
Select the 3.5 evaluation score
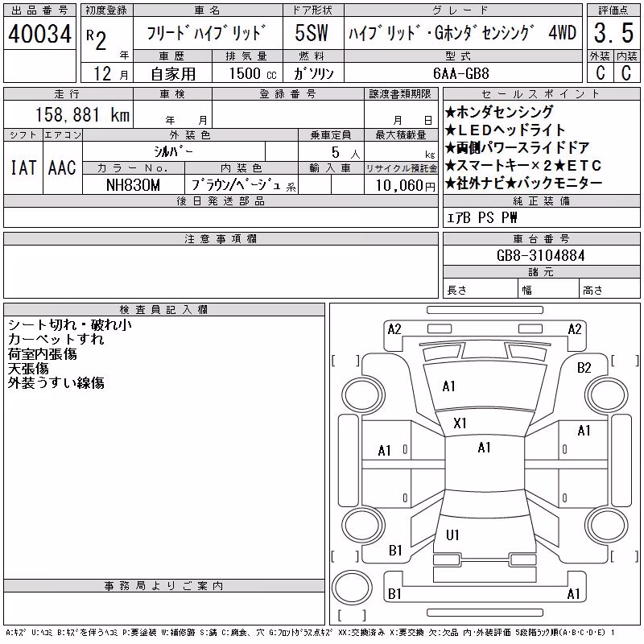(613, 33)
